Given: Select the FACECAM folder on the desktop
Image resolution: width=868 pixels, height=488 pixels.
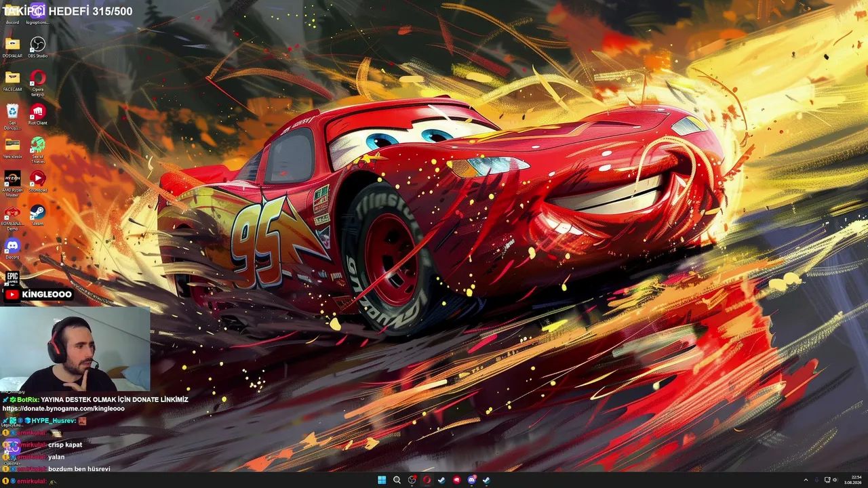Looking at the screenshot, I should 12,80.
